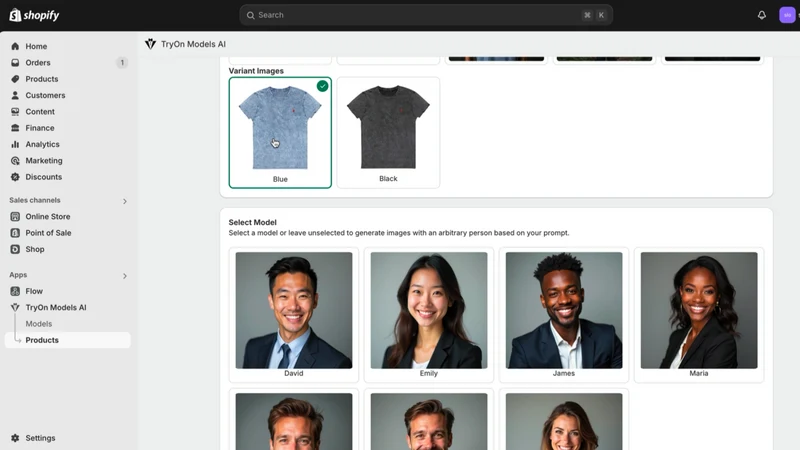Choose model James
This screenshot has width=800, height=450.
(x=564, y=315)
